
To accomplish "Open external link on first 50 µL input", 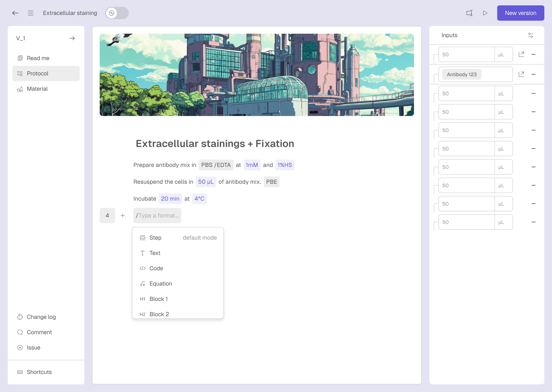I will (x=521, y=54).
